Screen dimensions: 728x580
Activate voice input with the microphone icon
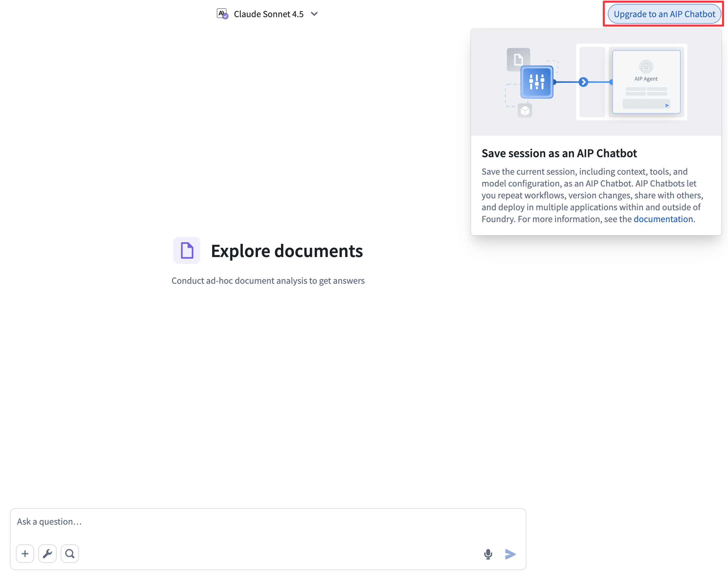(x=488, y=554)
